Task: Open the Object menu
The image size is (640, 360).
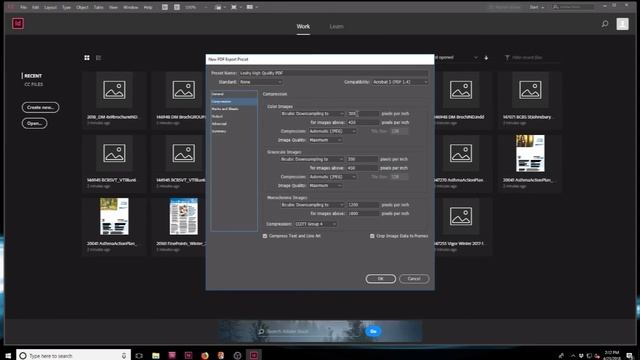Action: (82, 7)
